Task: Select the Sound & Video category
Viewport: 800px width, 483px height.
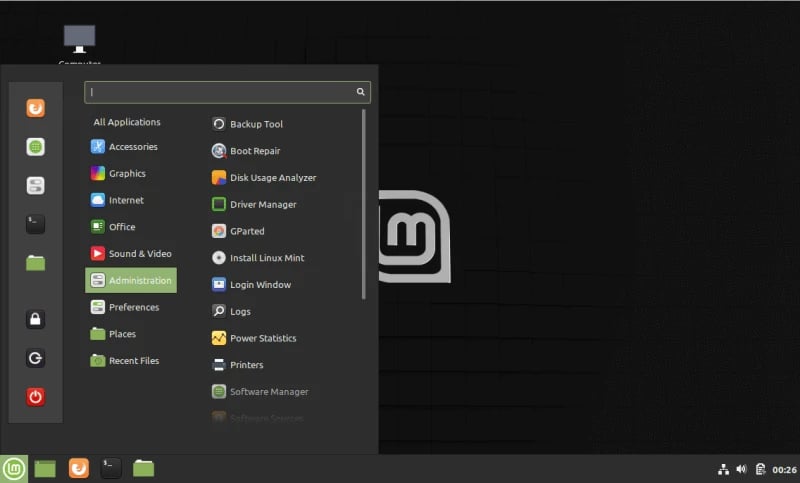Action: (x=131, y=253)
